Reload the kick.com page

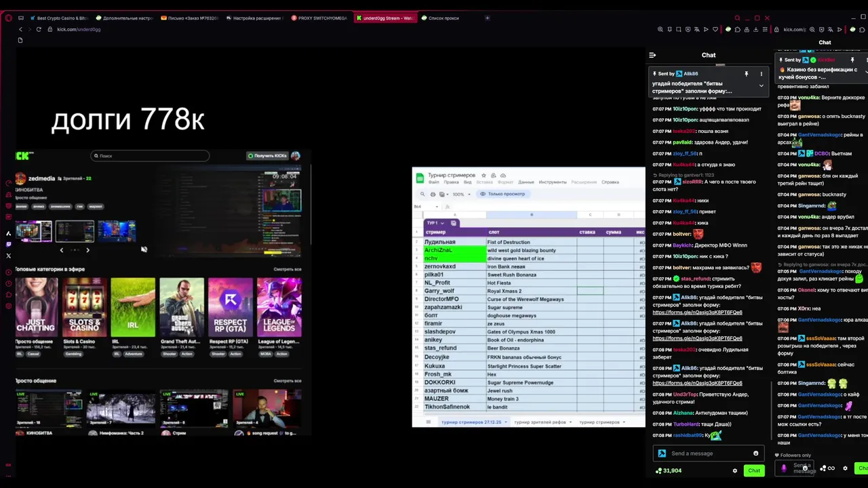click(x=39, y=29)
